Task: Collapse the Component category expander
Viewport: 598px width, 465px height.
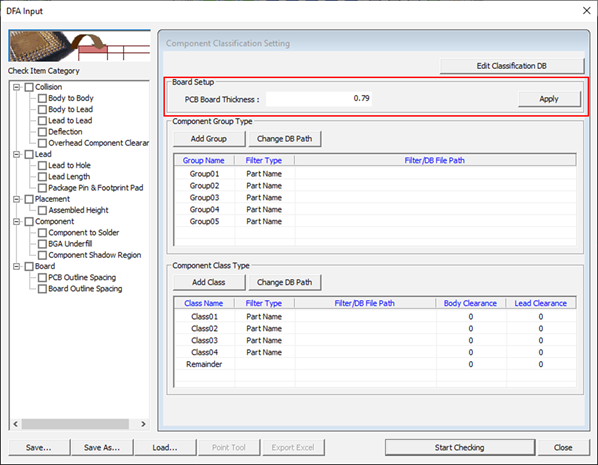Action: (16, 222)
